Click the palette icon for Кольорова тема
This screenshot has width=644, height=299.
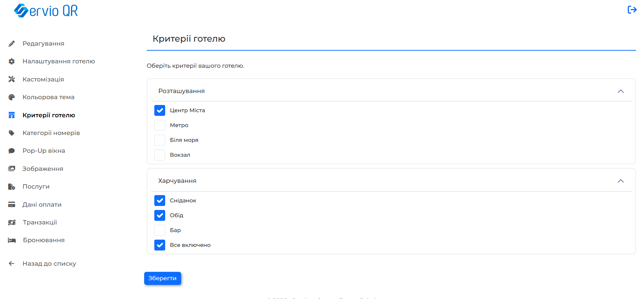12,97
